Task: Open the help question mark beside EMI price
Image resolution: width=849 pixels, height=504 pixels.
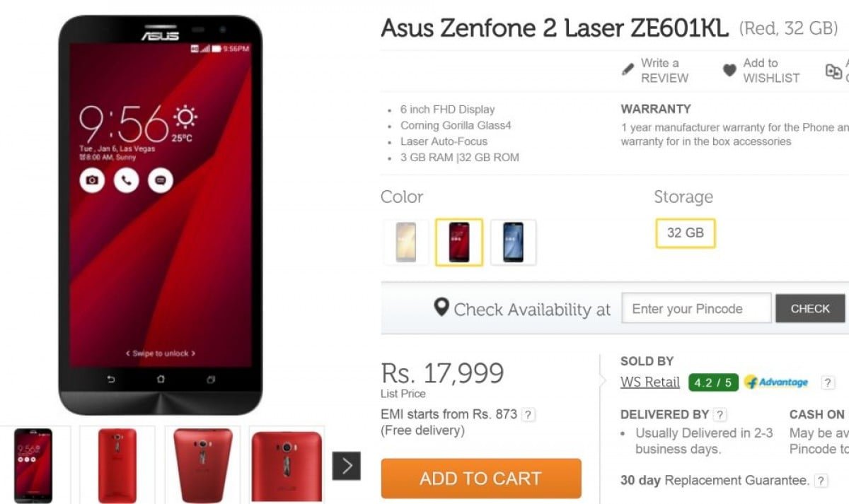Action: coord(529,415)
